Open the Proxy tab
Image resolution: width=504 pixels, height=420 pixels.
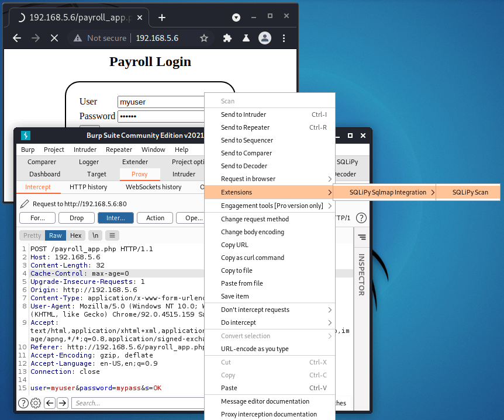click(x=140, y=174)
